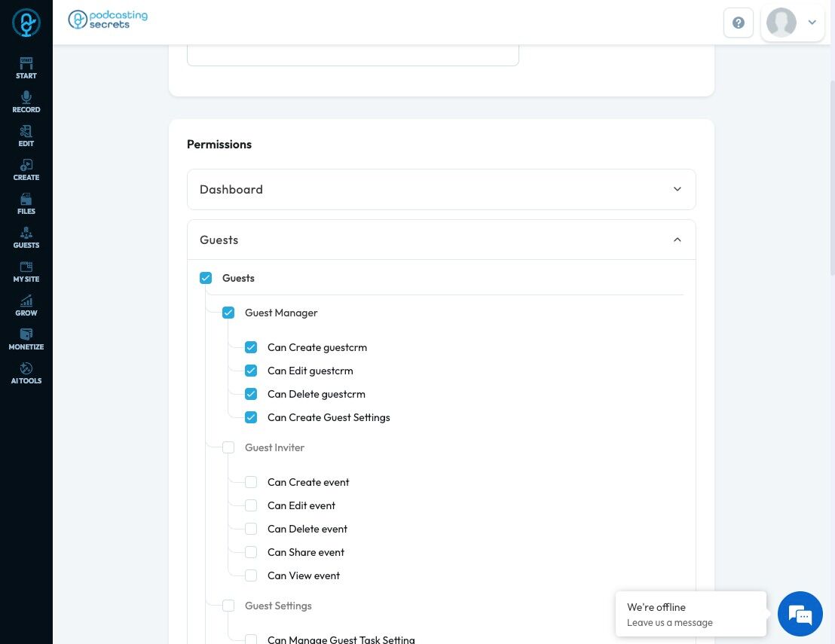
Task: Go to Files in the sidebar
Action: click(26, 203)
